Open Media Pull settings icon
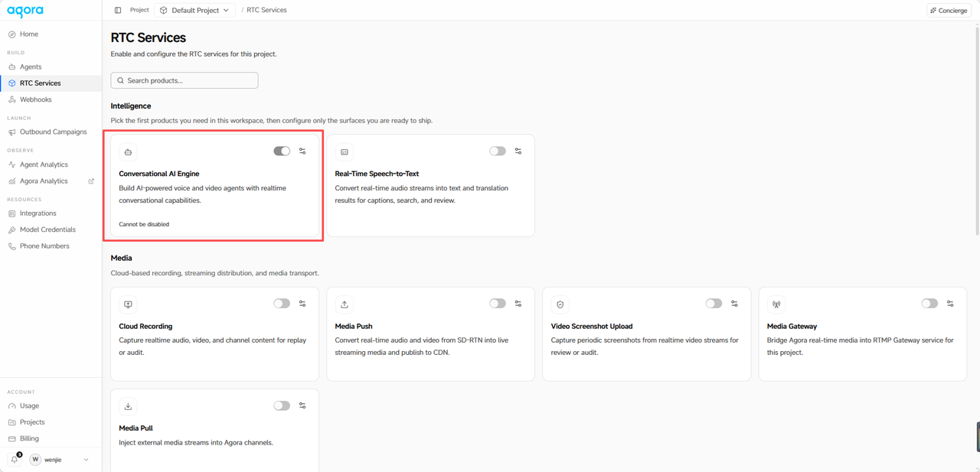The width and height of the screenshot is (980, 472). [302, 405]
